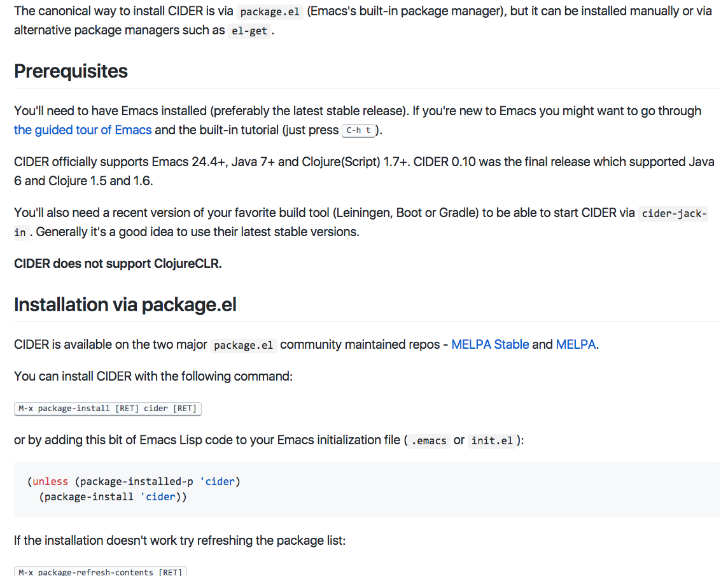Click the 'If the installation doesn't work' sentence
Viewport: 728px width, 576px height.
pos(179,540)
